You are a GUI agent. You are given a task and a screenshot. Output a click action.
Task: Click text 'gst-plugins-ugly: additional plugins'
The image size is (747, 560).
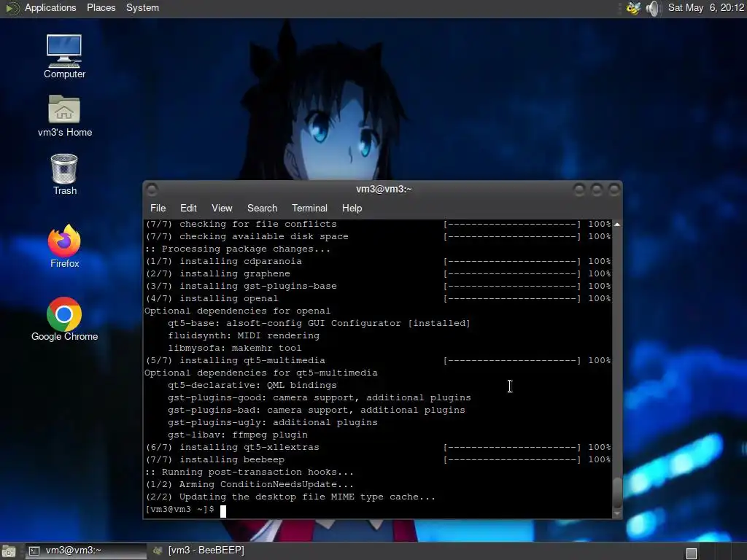pyautogui.click(x=273, y=422)
